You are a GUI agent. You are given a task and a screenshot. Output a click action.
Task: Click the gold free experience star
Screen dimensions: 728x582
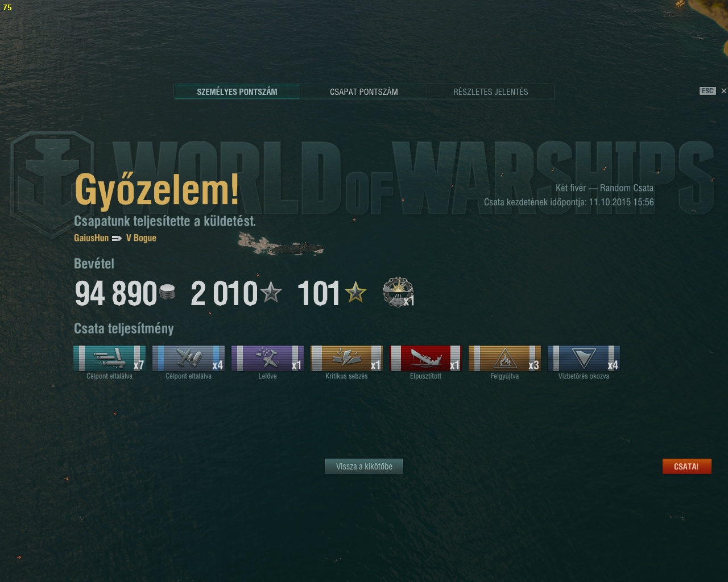356,293
